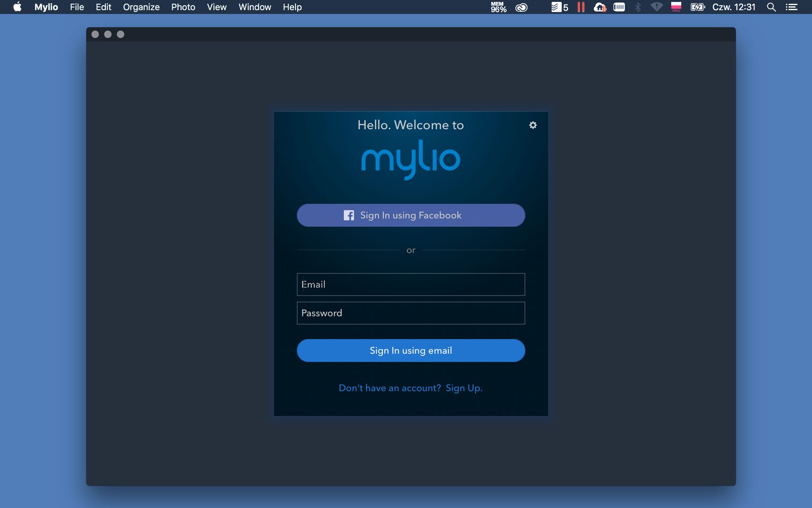Open Wi-Fi status menu

(x=657, y=7)
